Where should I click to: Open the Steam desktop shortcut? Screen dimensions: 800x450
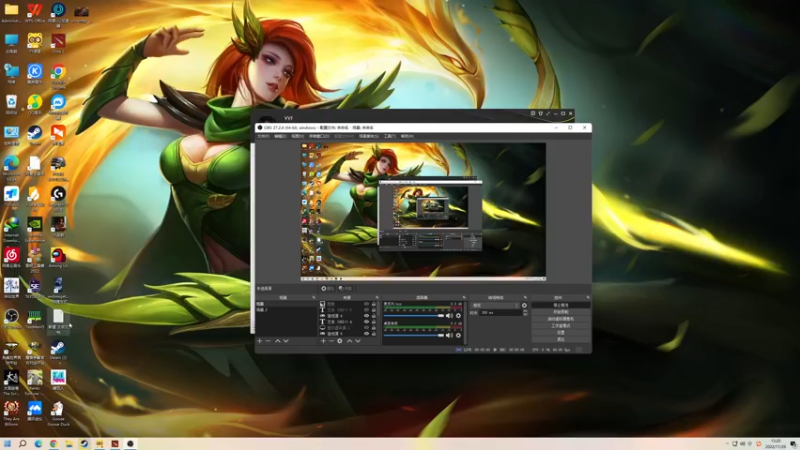coord(35,136)
